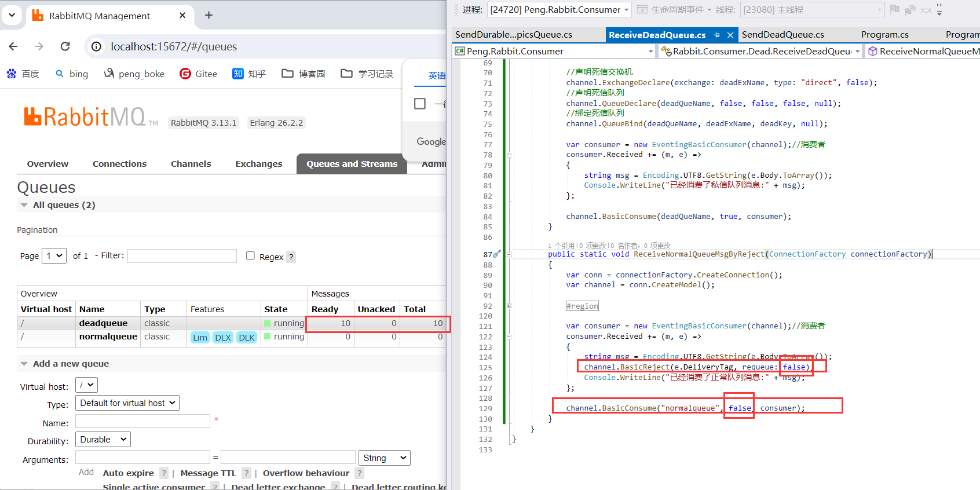Click the Arguments value input field
Screen dimensions: 980x490
coord(288,458)
